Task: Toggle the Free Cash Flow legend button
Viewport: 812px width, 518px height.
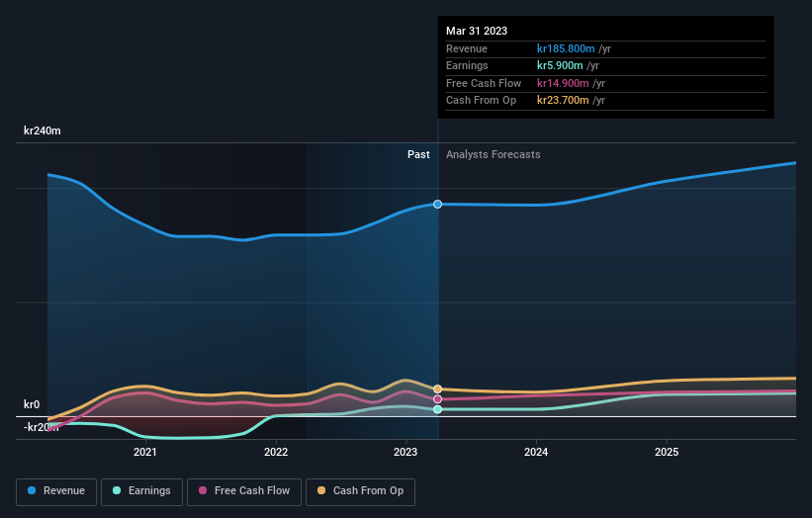Action: [244, 491]
